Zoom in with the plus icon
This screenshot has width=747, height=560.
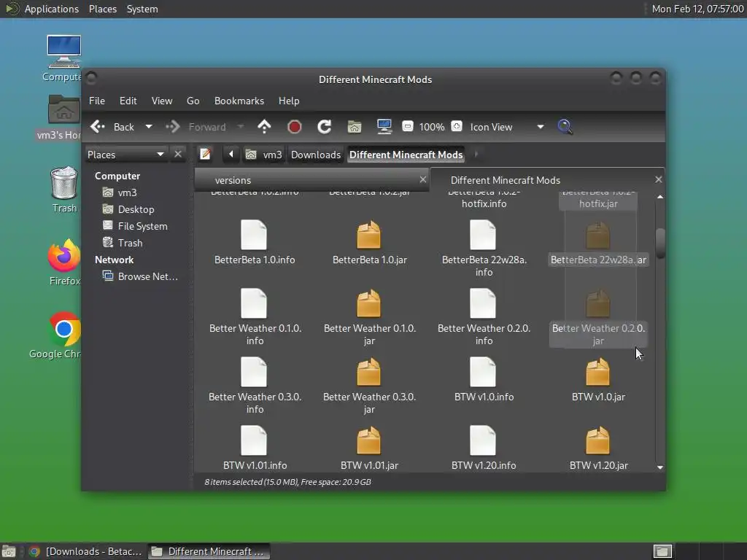tap(457, 127)
